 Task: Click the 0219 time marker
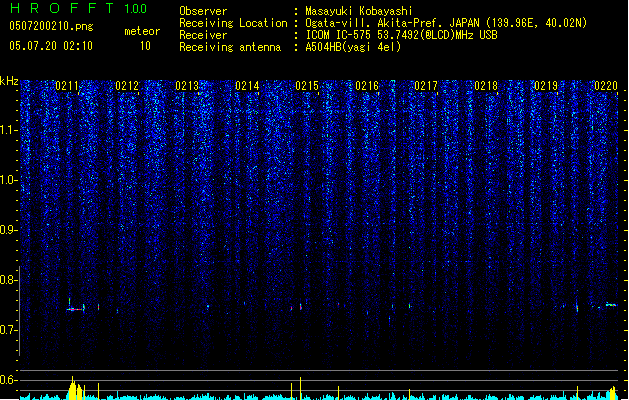coord(546,86)
